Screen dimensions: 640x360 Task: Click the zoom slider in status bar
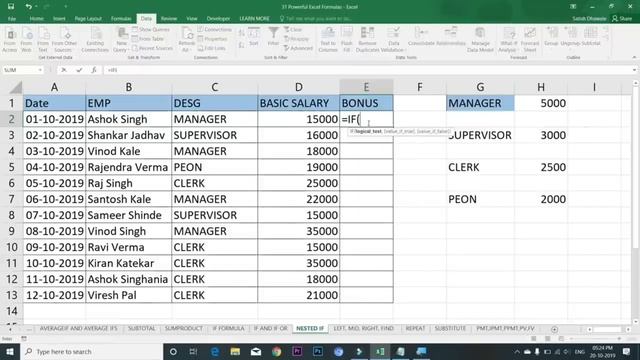point(596,339)
